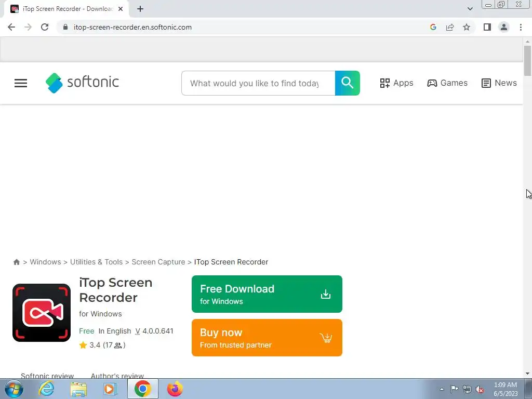View site security lock information
Screen dimensions: 532x399
(65, 27)
